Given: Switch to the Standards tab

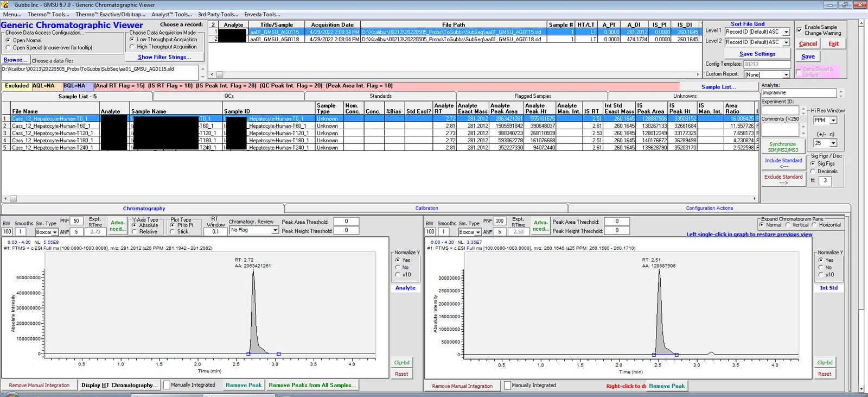Looking at the screenshot, I should [x=380, y=96].
